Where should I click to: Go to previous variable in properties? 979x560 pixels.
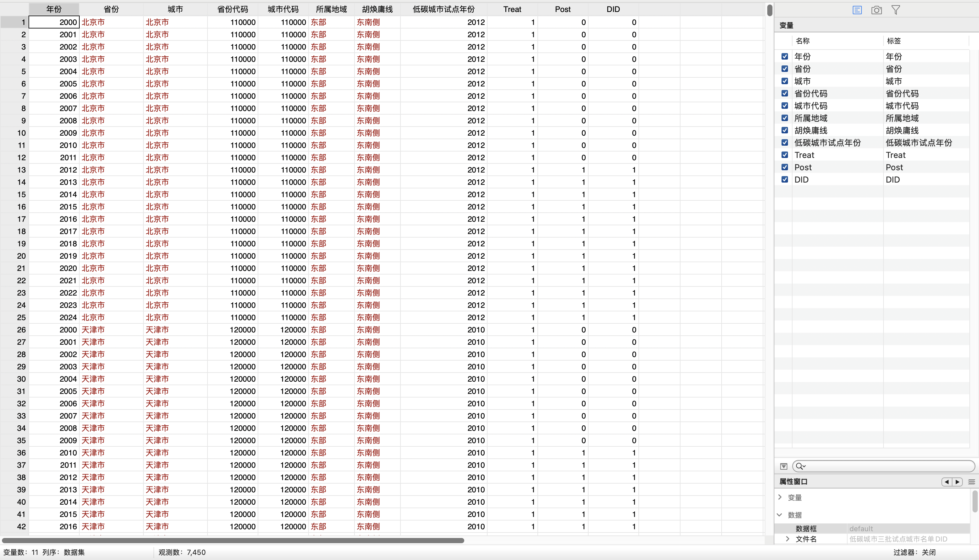coord(946,482)
